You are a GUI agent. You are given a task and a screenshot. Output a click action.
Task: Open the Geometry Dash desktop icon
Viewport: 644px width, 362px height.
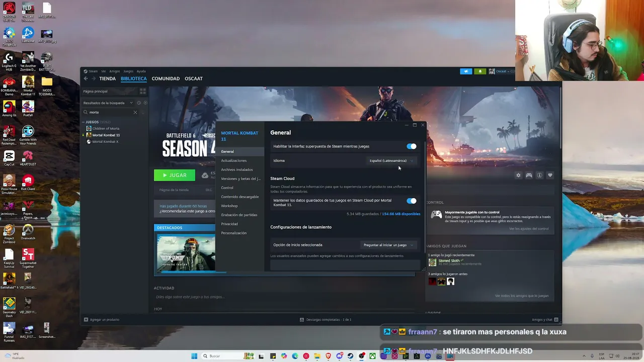click(9, 306)
